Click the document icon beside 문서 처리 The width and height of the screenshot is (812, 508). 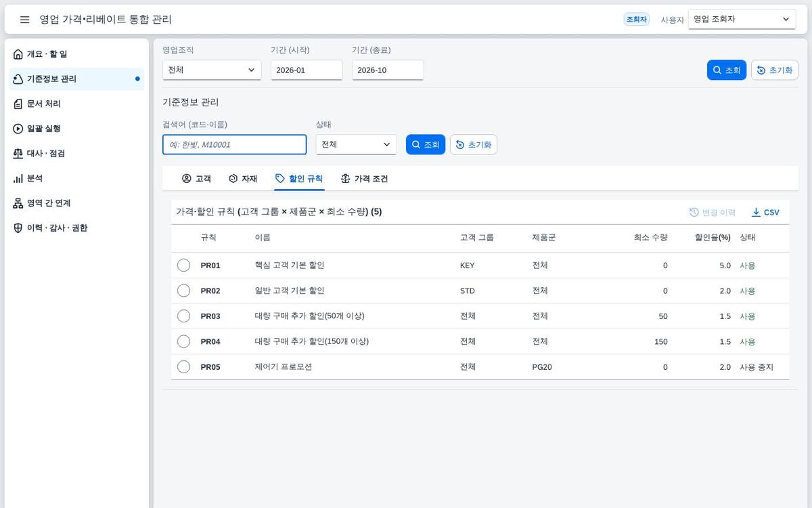click(18, 104)
